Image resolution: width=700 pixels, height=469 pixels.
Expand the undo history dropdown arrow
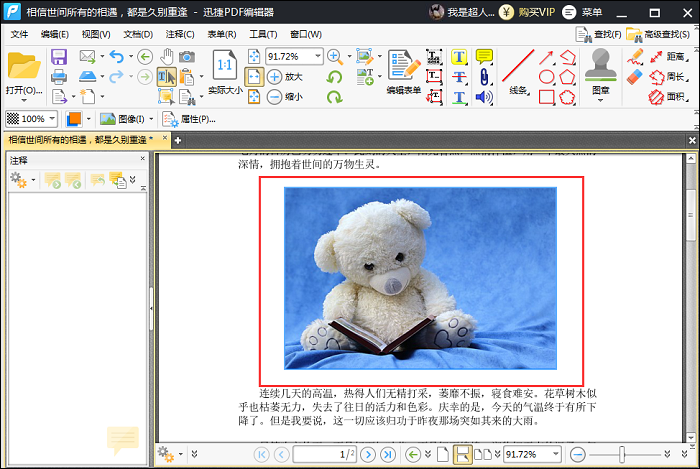(131, 57)
